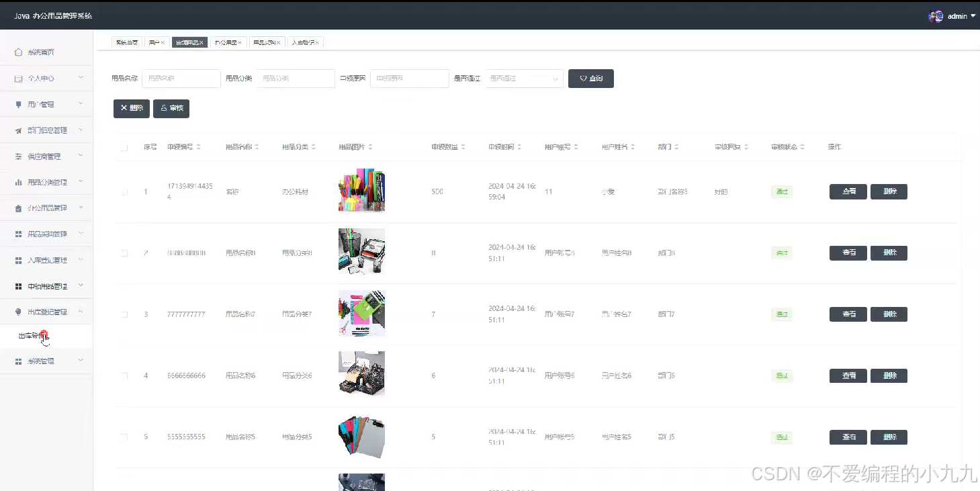Sort by 用品名称 column arrows
980x491 pixels.
coord(257,147)
